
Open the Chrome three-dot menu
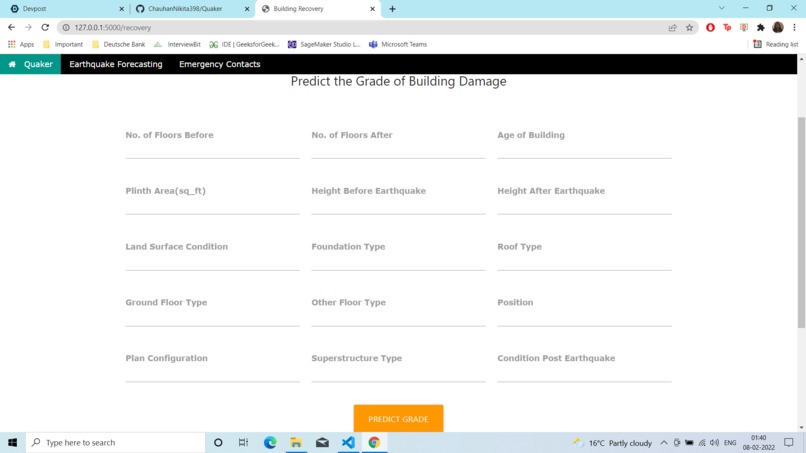[794, 28]
